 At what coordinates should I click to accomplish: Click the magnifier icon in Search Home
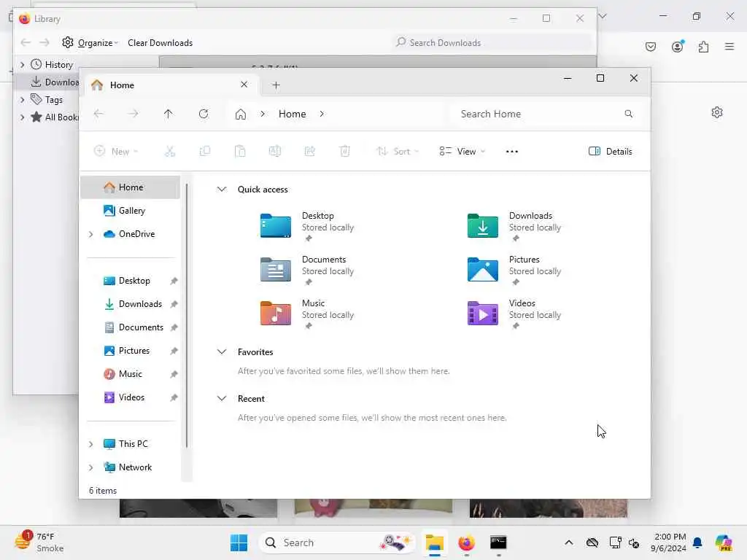[x=628, y=114]
